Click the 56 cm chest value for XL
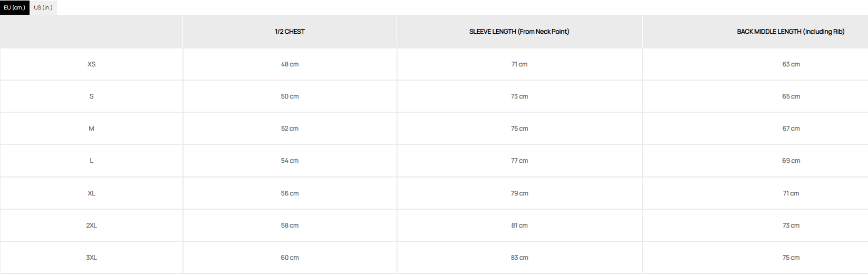The width and height of the screenshot is (868, 275). [290, 193]
